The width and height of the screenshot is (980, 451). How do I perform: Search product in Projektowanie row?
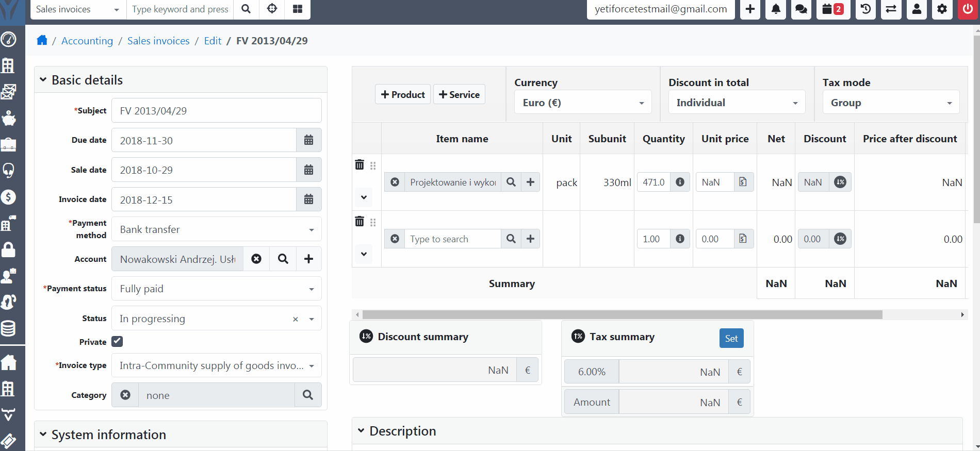511,182
